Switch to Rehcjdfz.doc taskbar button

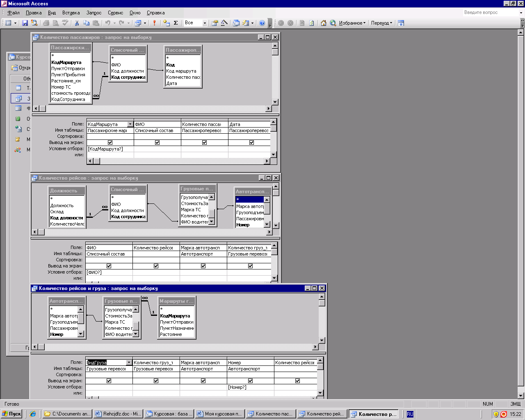tap(118, 414)
